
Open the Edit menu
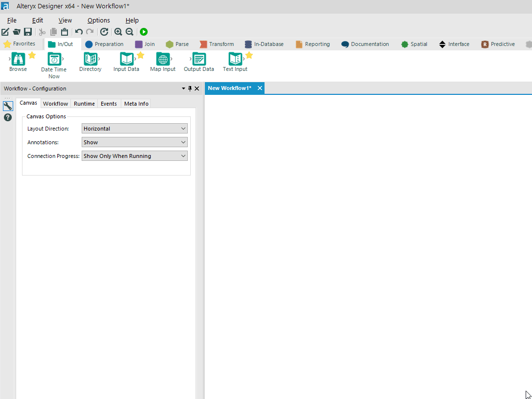(x=37, y=21)
